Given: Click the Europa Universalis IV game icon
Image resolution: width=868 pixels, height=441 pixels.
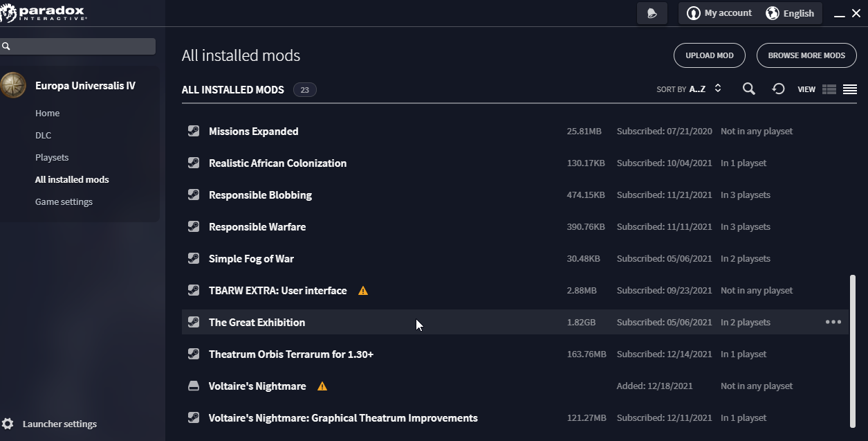Looking at the screenshot, I should 12,85.
